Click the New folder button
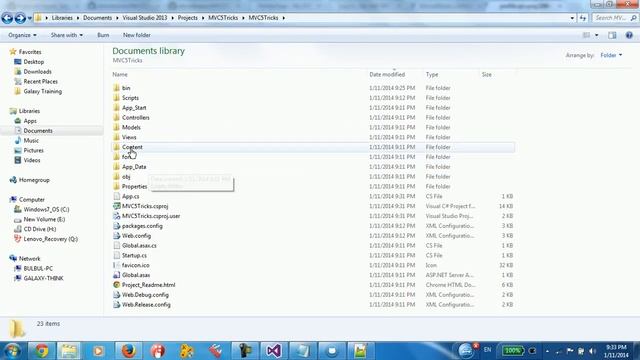The image size is (640, 360). [x=137, y=35]
